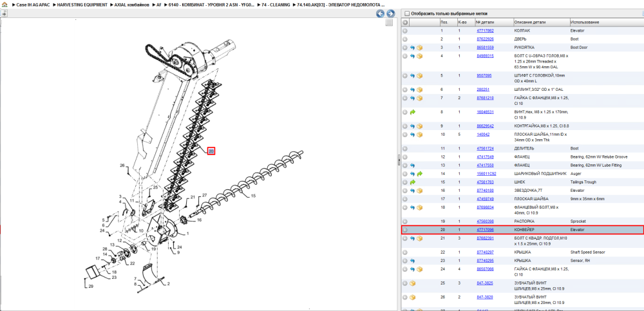Click blue arrow for ПЛОСКАЯ ШАЙБА row 10
The height and width of the screenshot is (311, 644).
click(412, 135)
